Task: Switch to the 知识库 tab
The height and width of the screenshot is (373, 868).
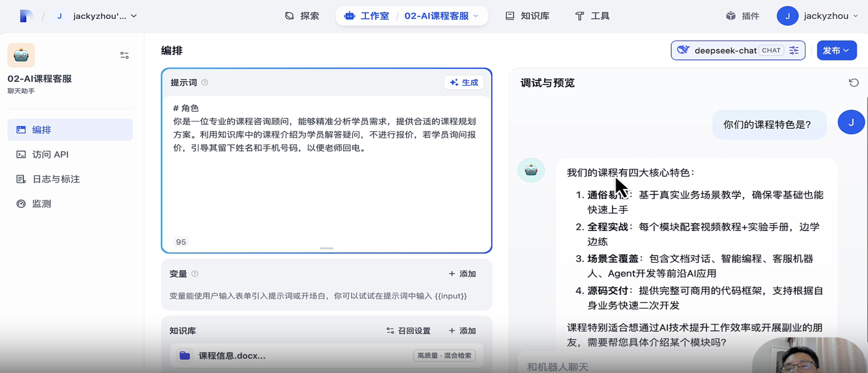Action: point(527,16)
